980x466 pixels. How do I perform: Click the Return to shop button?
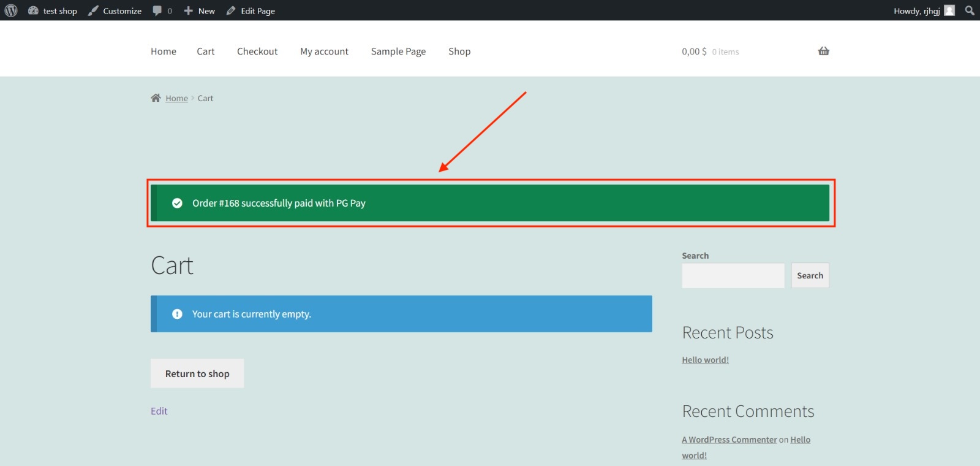[x=197, y=373]
